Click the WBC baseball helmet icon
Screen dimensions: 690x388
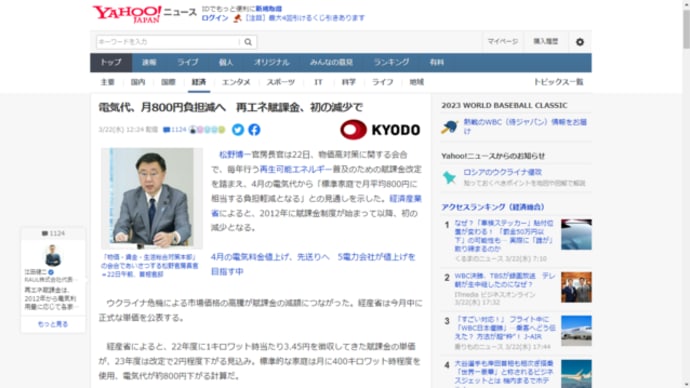[450, 127]
